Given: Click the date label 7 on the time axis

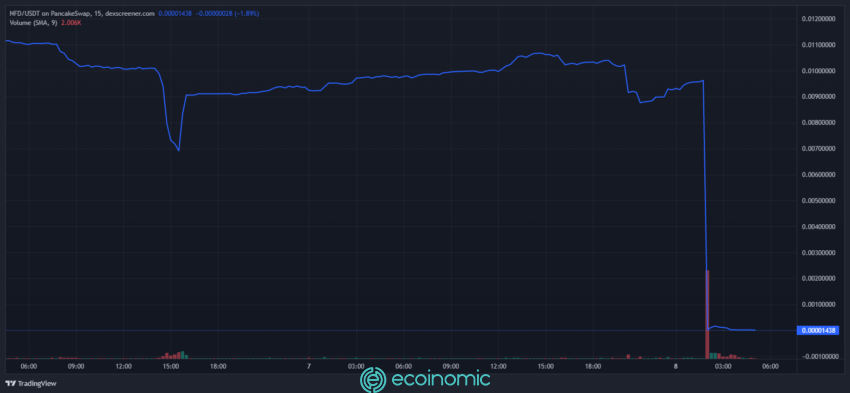Looking at the screenshot, I should click(x=308, y=367).
